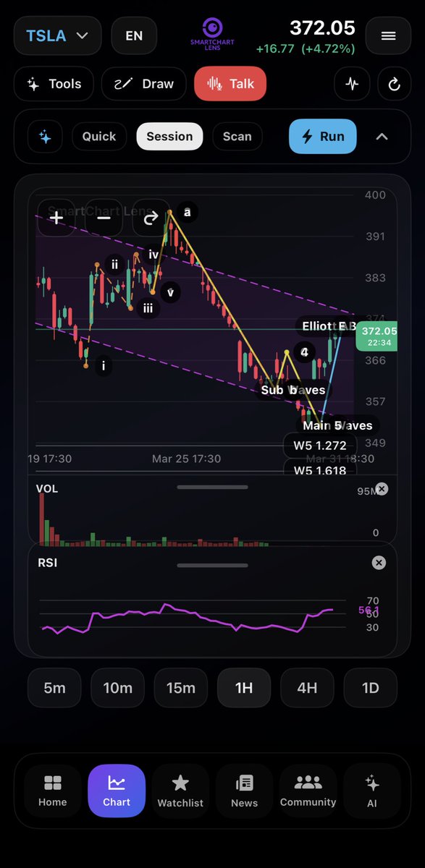Image resolution: width=425 pixels, height=868 pixels.
Task: Switch to 10m timeframe
Action: click(117, 688)
